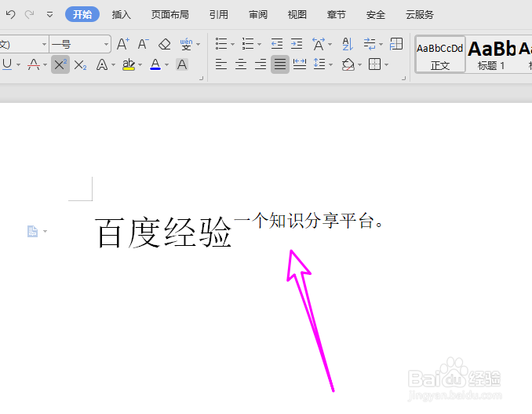Click the Redo arrow icon
The width and height of the screenshot is (532, 414).
pyautogui.click(x=30, y=15)
